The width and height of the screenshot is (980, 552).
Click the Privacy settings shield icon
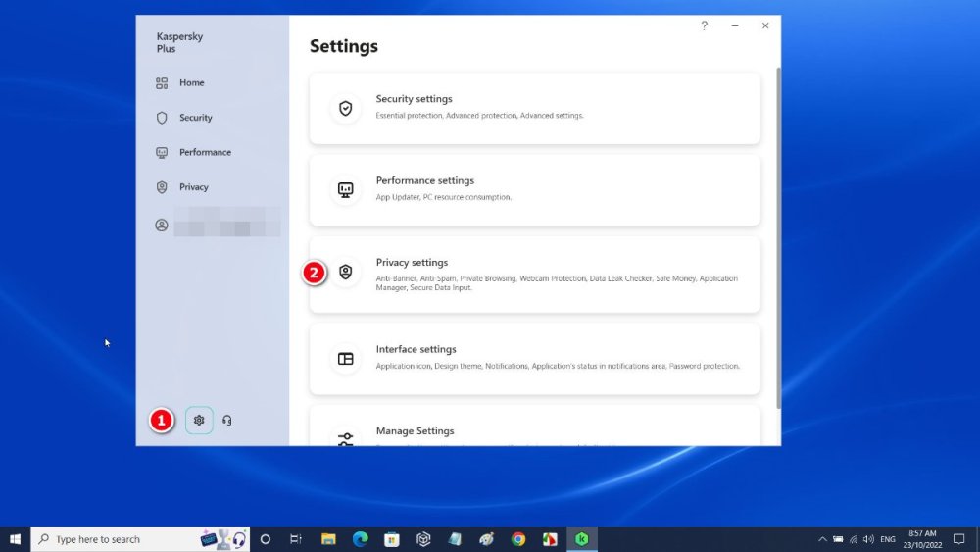click(346, 272)
